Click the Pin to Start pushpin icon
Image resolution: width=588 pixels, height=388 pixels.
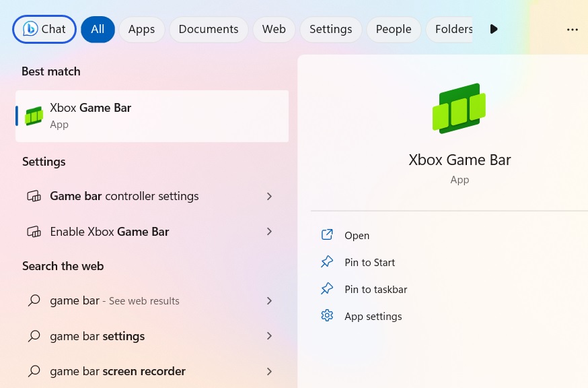click(327, 262)
